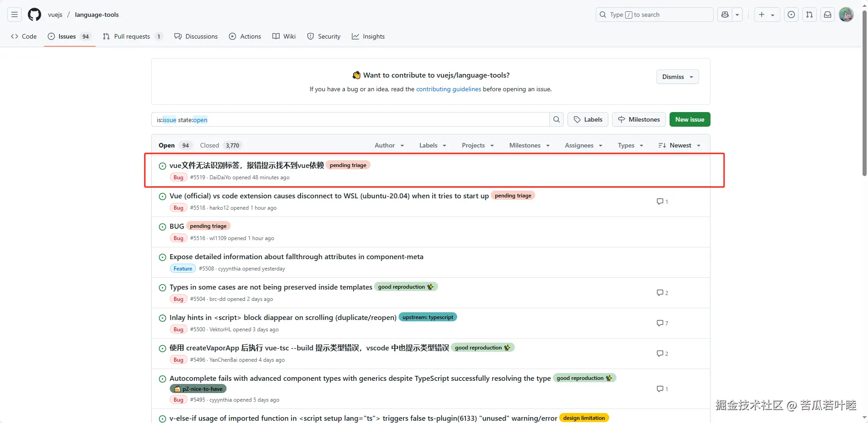Focus the Type / to search box
Screen dimensions: 868x423
click(x=654, y=15)
